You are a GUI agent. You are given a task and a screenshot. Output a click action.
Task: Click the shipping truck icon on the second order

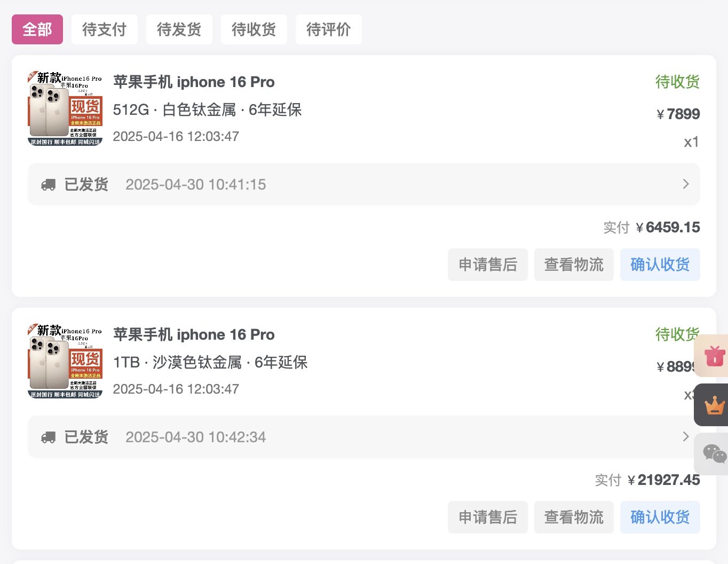(48, 437)
